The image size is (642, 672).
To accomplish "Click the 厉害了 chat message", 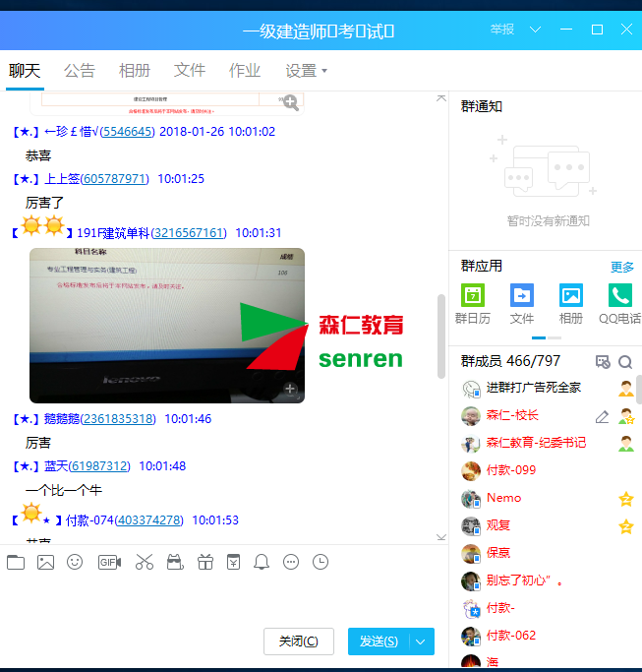I will tap(44, 203).
